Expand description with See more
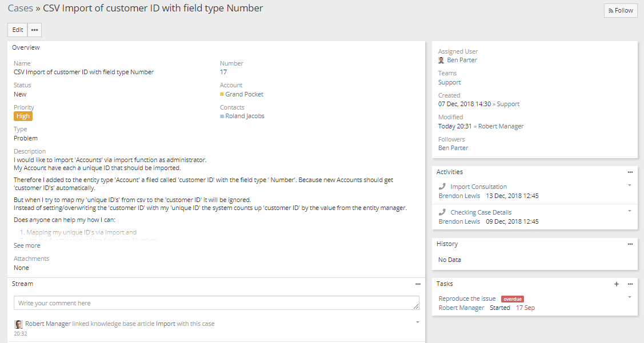 (27, 245)
